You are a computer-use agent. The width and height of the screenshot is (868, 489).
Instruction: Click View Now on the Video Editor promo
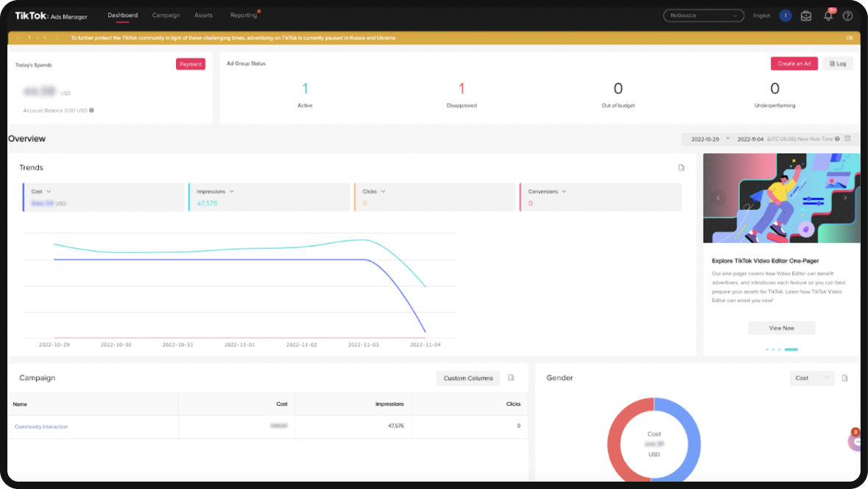[781, 327]
